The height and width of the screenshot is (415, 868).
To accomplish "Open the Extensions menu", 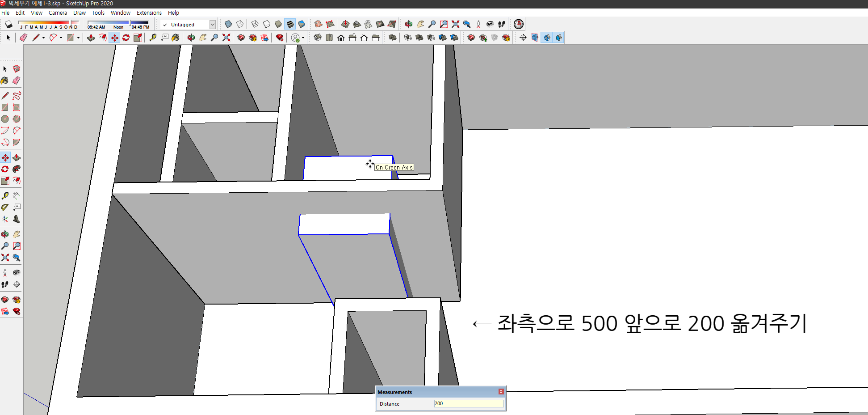I will pos(149,13).
